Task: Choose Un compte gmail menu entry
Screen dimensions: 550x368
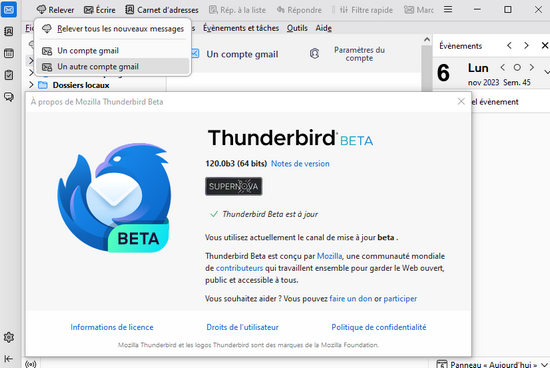Action: coord(113,51)
